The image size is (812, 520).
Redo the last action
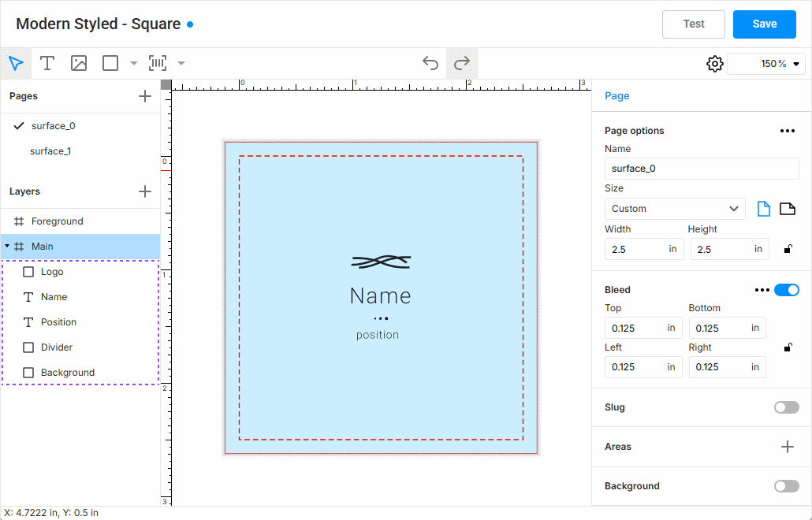tap(462, 64)
